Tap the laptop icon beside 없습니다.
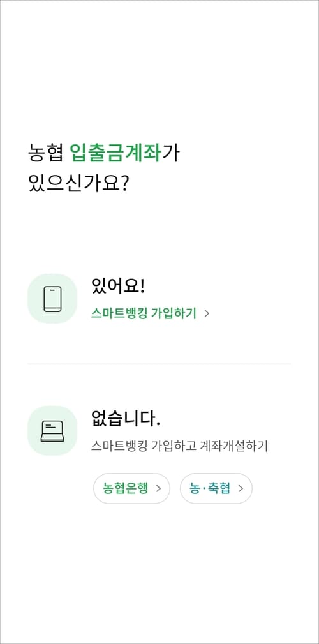This screenshot has height=644, width=319. (52, 431)
